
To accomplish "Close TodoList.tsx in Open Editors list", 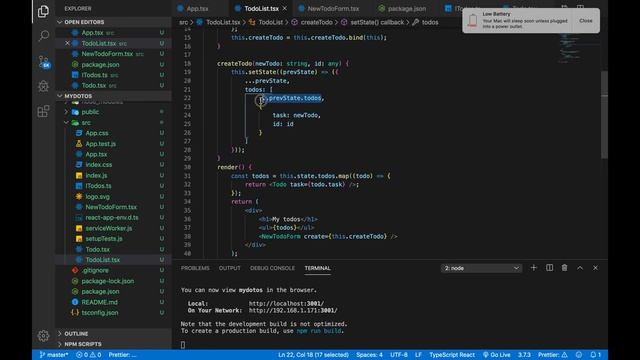I will point(67,43).
